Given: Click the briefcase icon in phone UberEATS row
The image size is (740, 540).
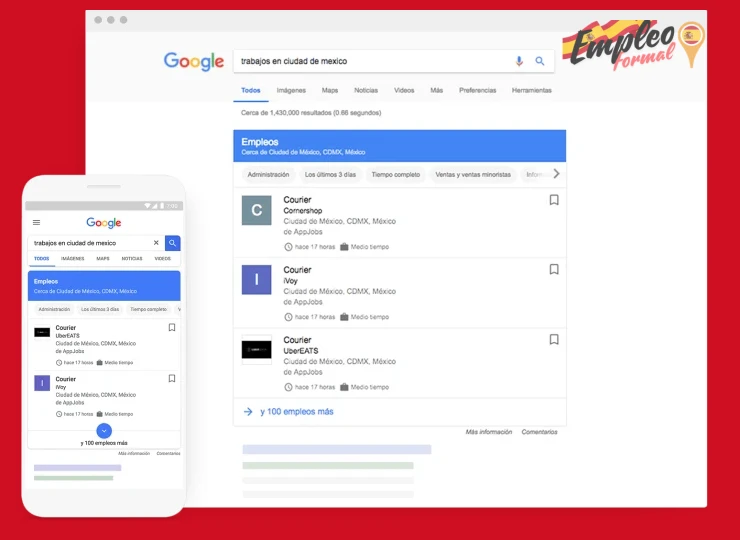Looking at the screenshot, I should [100, 363].
